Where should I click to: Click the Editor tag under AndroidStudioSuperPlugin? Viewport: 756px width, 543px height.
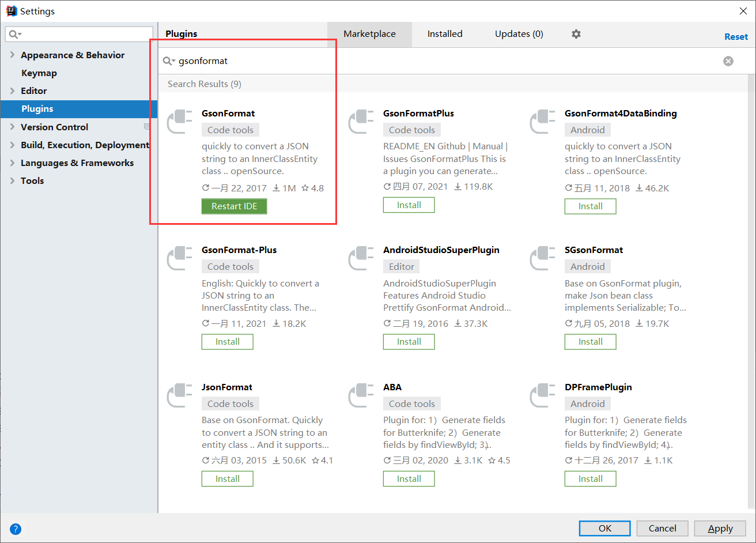(401, 267)
